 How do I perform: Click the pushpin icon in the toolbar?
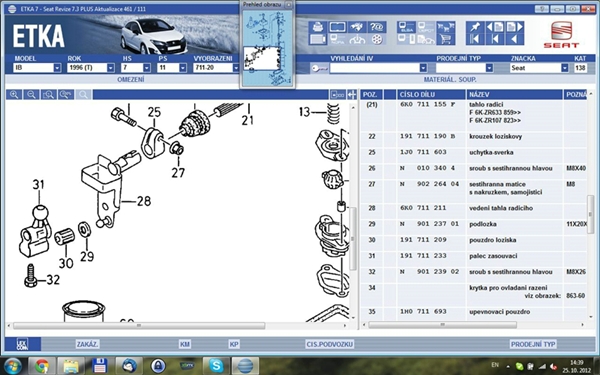pos(475,27)
